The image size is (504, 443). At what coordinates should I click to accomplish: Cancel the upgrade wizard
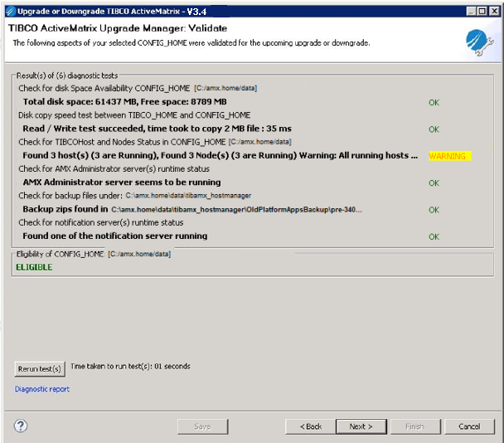tap(469, 426)
